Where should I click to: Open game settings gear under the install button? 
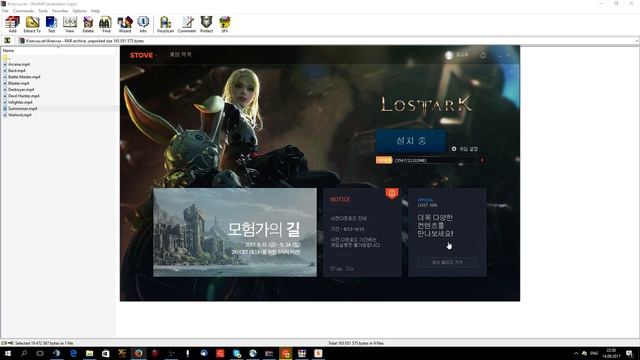pyautogui.click(x=454, y=149)
